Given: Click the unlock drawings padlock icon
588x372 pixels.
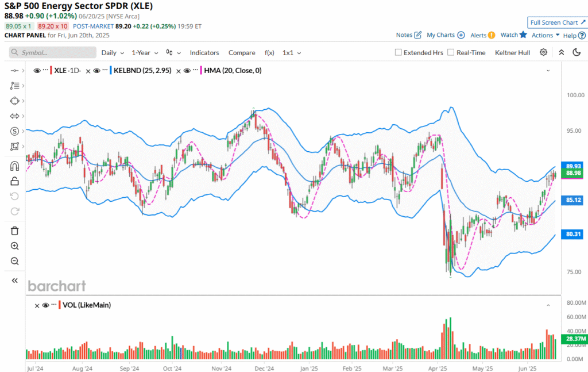Looking at the screenshot, I should (15, 181).
